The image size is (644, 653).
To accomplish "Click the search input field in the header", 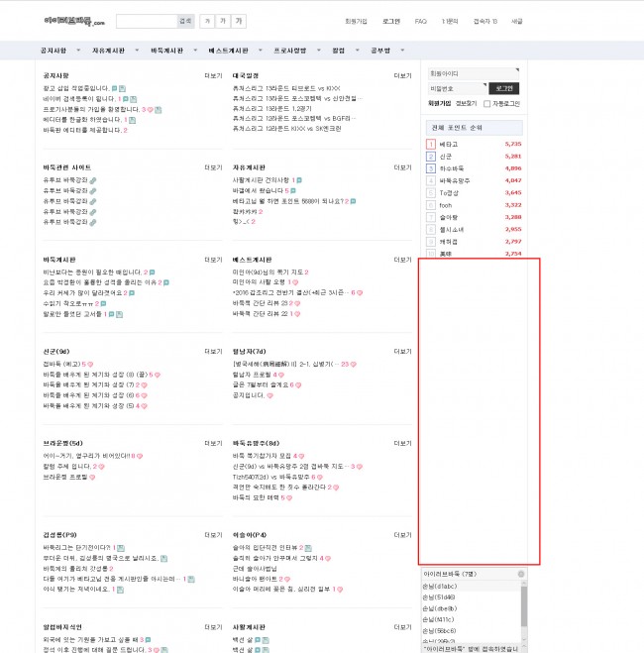I will coord(147,21).
